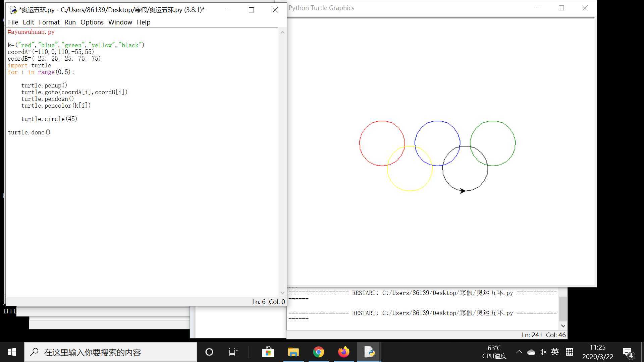Open the Format menu
Image resolution: width=644 pixels, height=362 pixels.
tap(49, 22)
